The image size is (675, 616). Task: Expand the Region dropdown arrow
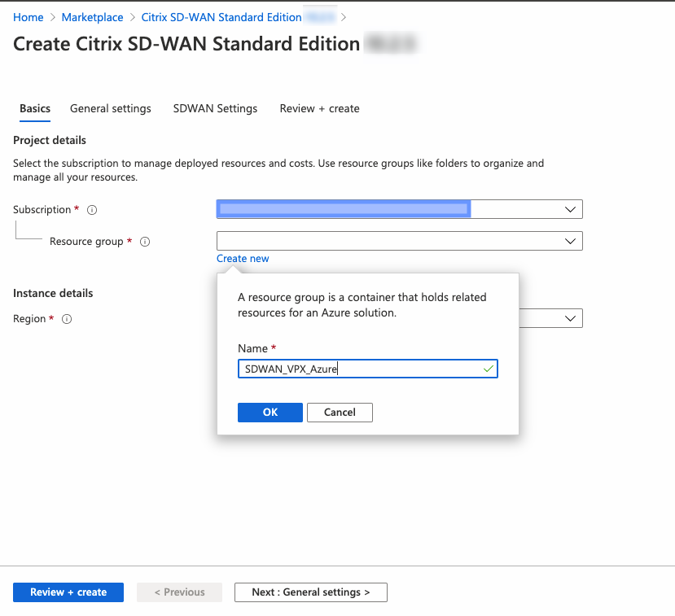point(570,318)
